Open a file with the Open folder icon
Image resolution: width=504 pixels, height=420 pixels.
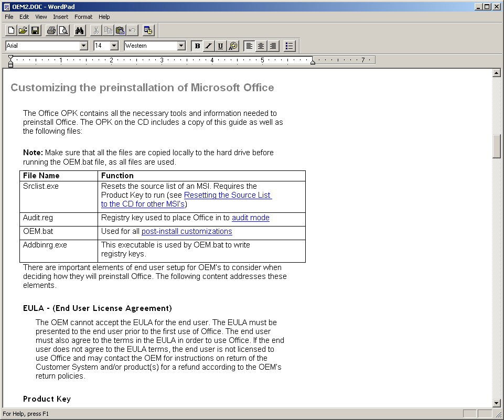click(23, 30)
